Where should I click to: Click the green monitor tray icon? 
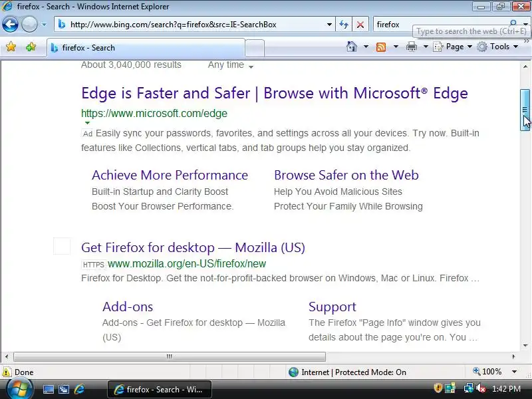450,388
